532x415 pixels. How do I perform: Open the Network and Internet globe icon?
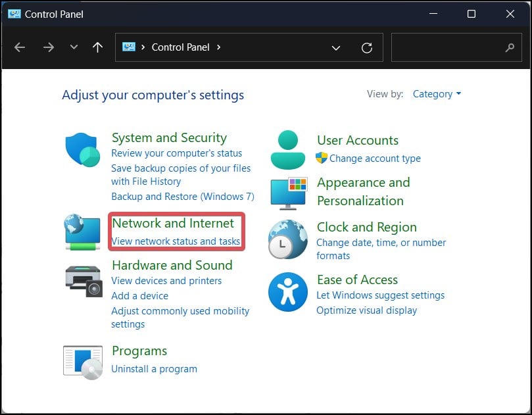pos(82,232)
